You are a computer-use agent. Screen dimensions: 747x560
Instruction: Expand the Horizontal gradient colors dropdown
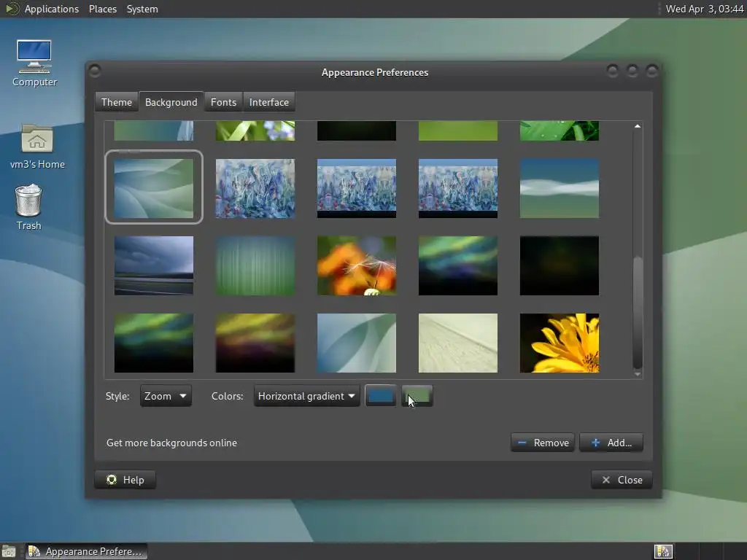[x=307, y=396]
